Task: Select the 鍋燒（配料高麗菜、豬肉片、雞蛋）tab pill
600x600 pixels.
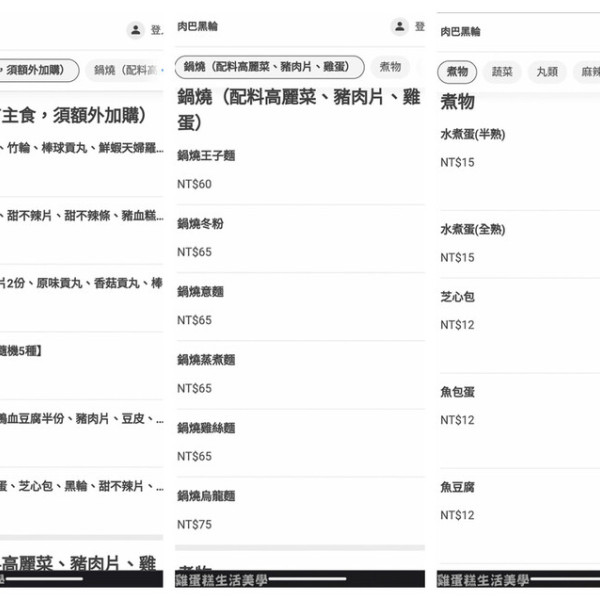Action: coord(268,67)
